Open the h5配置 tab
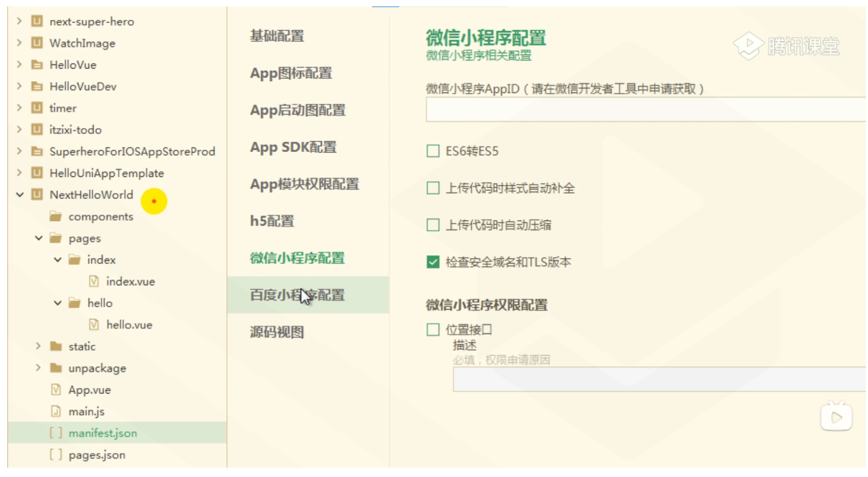 click(272, 221)
